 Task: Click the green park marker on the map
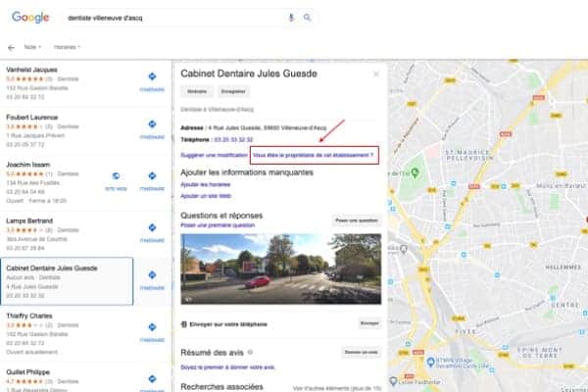coord(415,172)
